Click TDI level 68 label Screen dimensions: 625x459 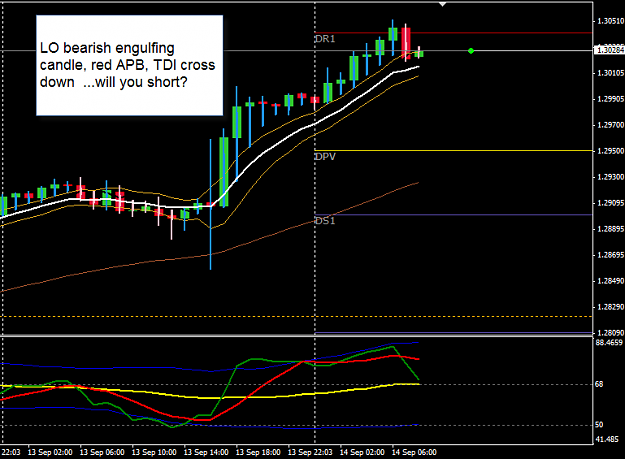coord(599,384)
